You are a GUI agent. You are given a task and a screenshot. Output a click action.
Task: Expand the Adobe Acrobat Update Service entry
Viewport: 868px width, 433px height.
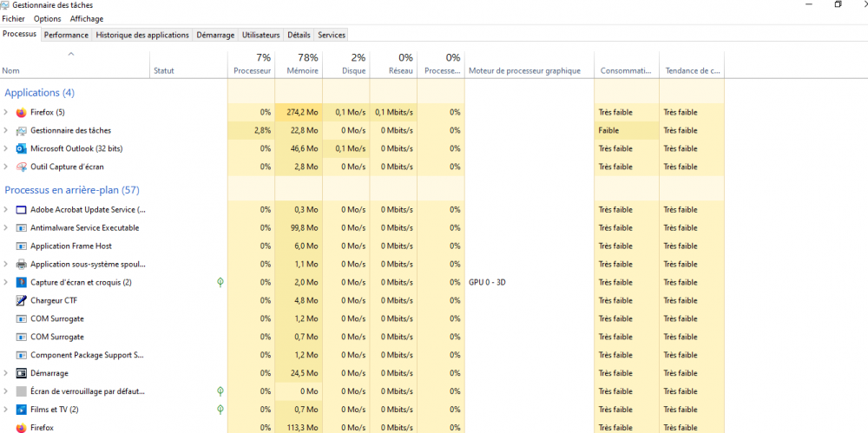(x=6, y=210)
